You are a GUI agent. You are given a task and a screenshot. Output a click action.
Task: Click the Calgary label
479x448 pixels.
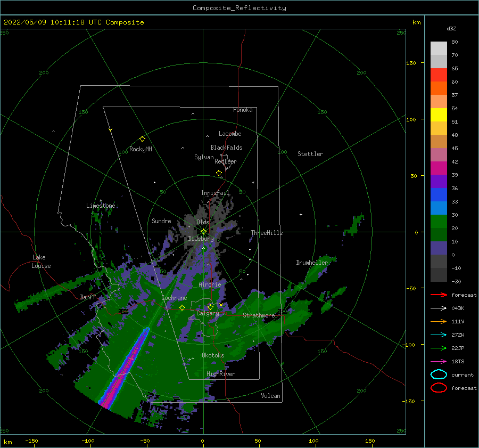[x=208, y=313]
